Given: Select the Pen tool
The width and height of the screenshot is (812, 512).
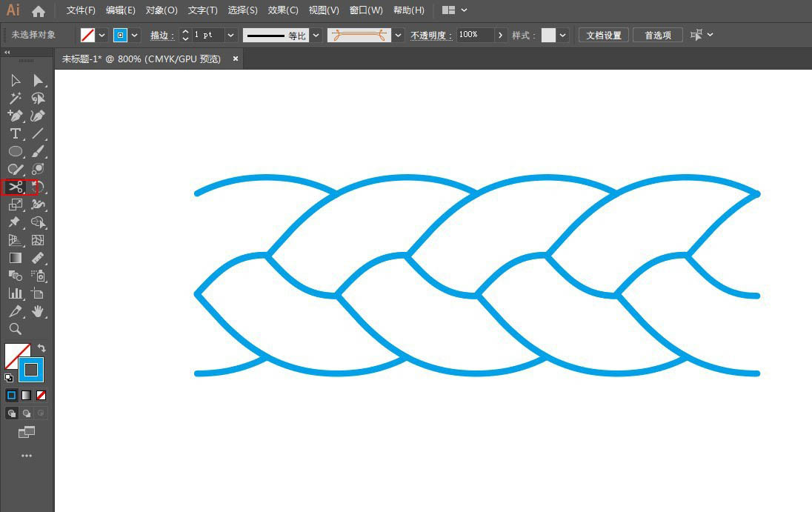Looking at the screenshot, I should [x=16, y=116].
